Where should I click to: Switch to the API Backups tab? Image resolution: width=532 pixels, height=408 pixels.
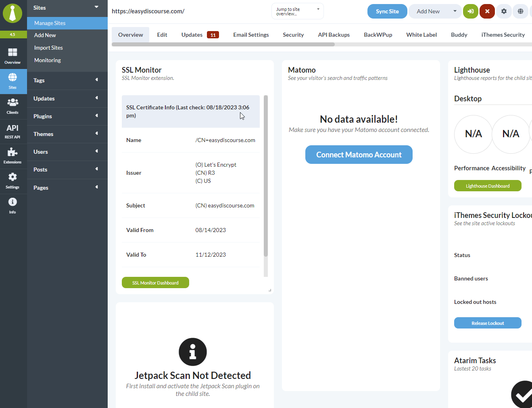point(334,35)
